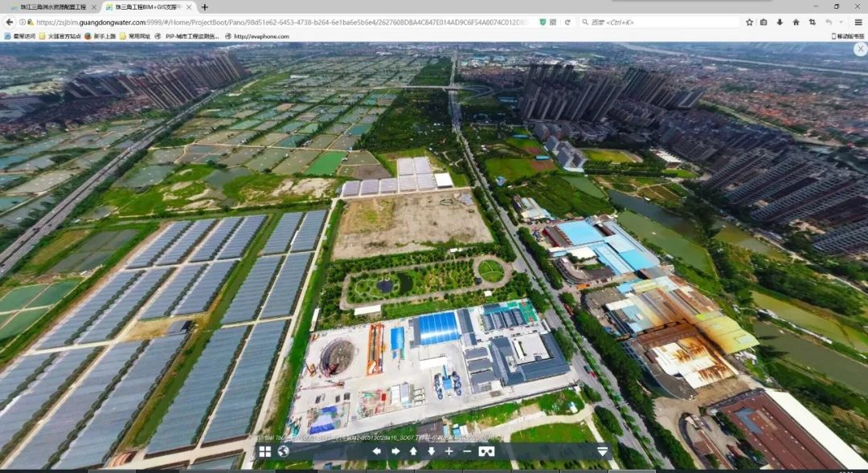This screenshot has height=473, width=868.
Task: Reload the current page
Action: click(567, 22)
